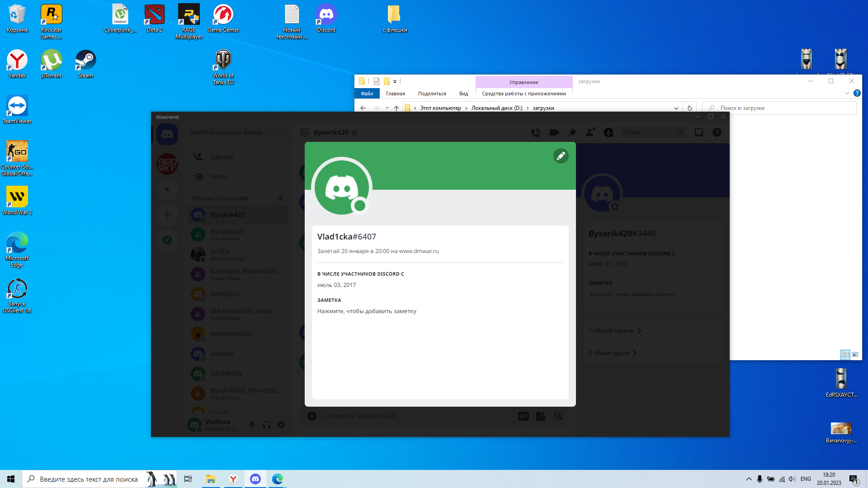Screen dimensions: 868x488
Task: Click Нажмите, чтобы добавить заметку in profile
Action: coord(367,311)
